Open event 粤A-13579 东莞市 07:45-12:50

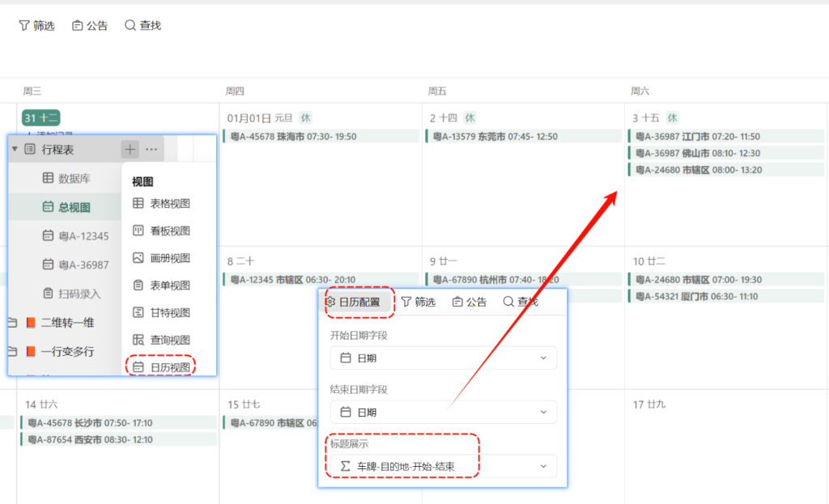pyautogui.click(x=524, y=136)
